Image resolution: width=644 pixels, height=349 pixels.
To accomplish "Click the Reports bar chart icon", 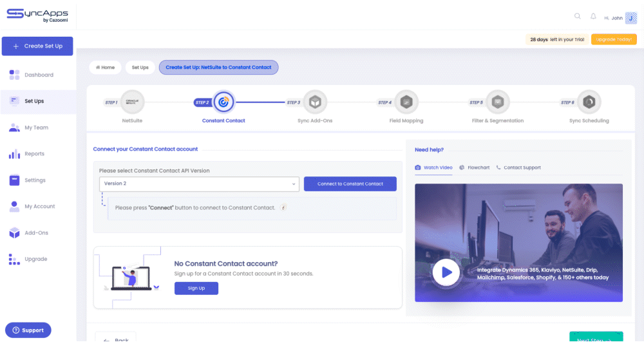I will pos(14,154).
